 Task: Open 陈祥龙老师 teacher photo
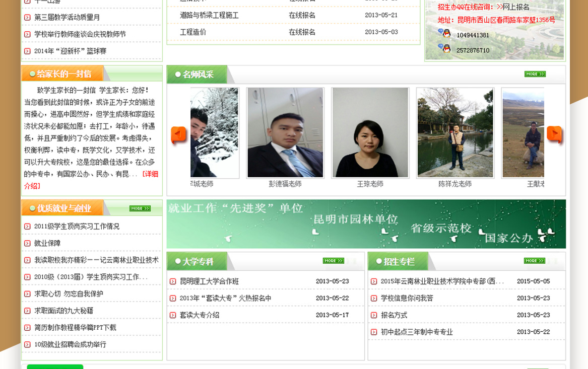(455, 133)
